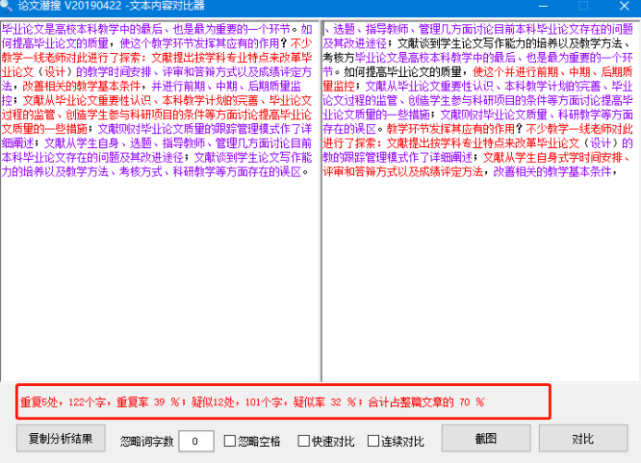Viewport: 641px width, 463px height.
Task: Click inside the right text comparison pane
Action: 481,201
